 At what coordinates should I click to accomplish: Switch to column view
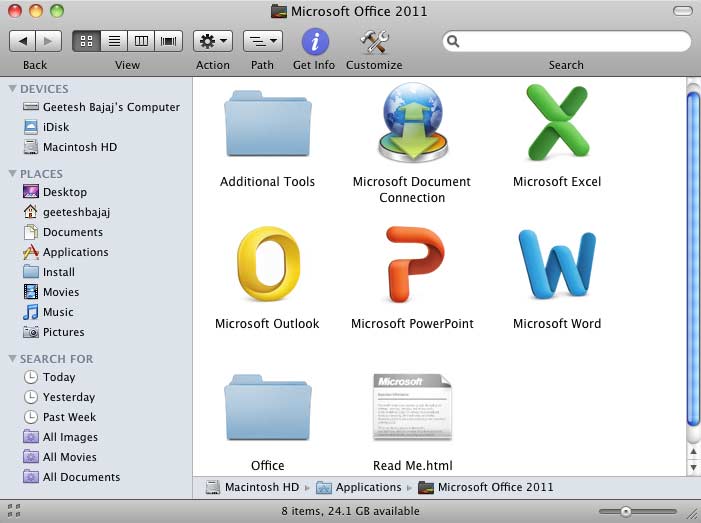click(x=141, y=42)
